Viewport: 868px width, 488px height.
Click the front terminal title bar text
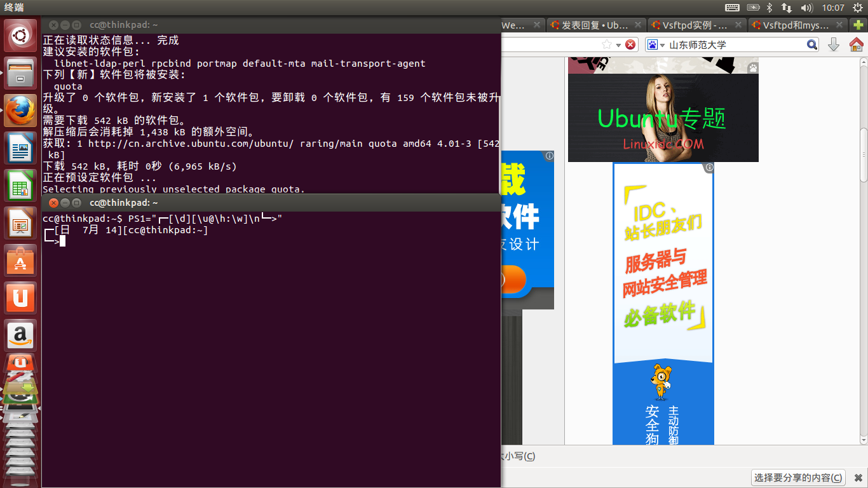click(124, 203)
